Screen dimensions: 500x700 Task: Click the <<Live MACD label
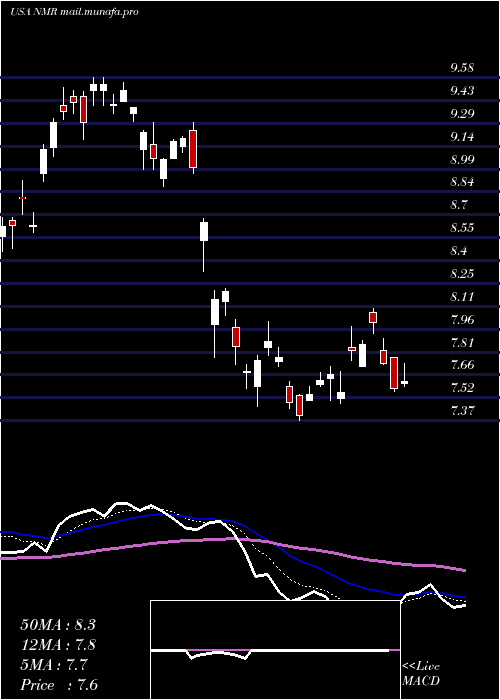tap(421, 674)
